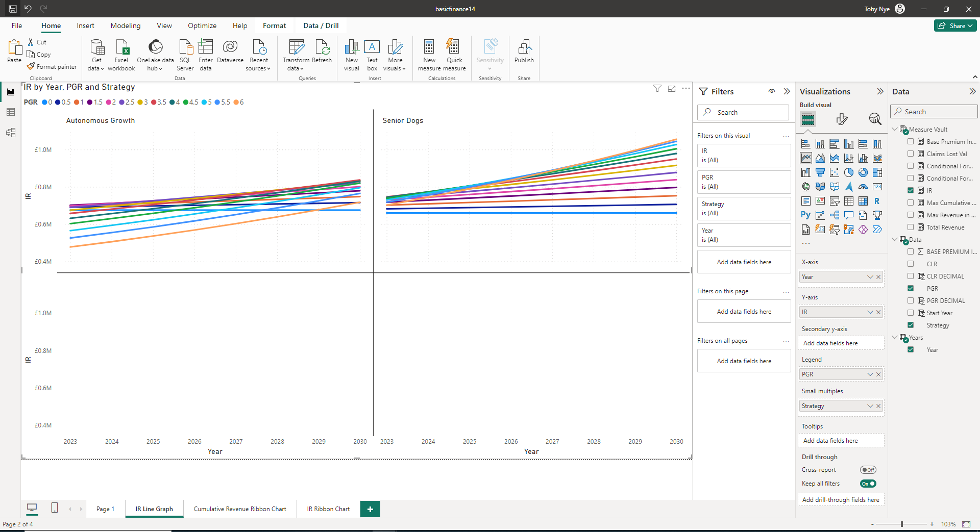Image resolution: width=980 pixels, height=532 pixels.
Task: Click the Focus mode icon on chart
Action: 672,89
